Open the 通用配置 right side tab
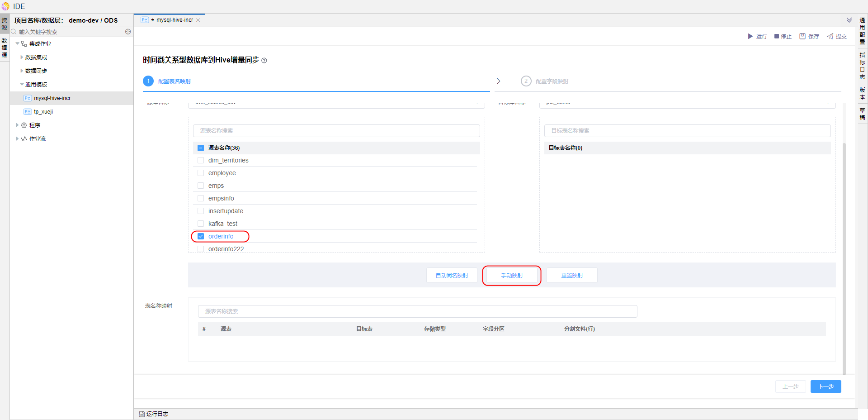Viewport: 868px width, 420px height. pyautogui.click(x=862, y=31)
